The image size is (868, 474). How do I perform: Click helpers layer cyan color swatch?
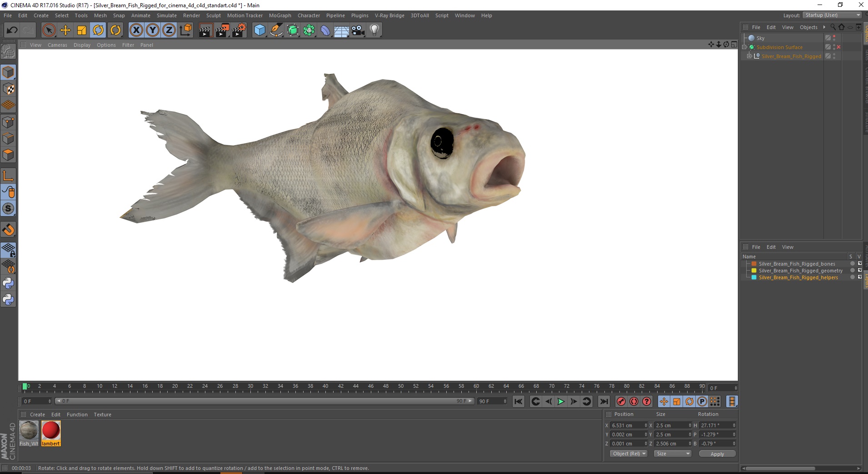(754, 277)
